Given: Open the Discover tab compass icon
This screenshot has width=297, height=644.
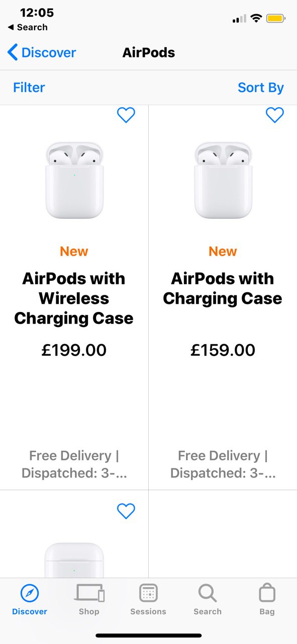Looking at the screenshot, I should 30,594.
